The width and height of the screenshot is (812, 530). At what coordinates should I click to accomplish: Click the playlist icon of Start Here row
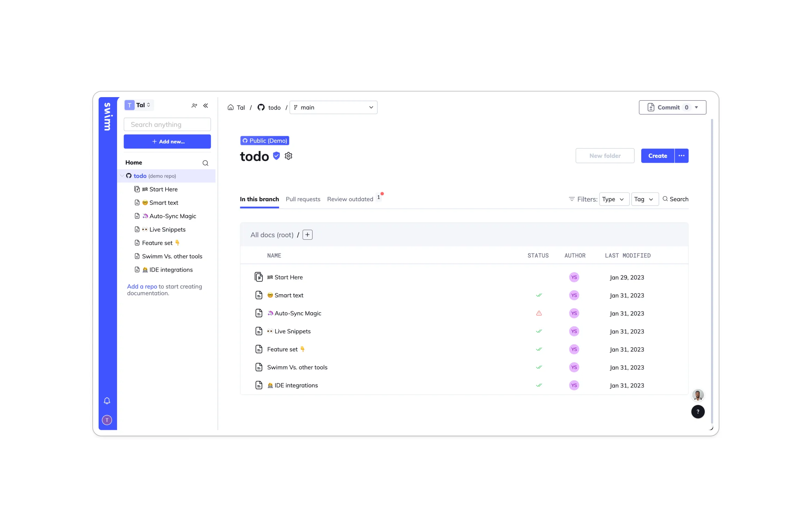(x=259, y=277)
